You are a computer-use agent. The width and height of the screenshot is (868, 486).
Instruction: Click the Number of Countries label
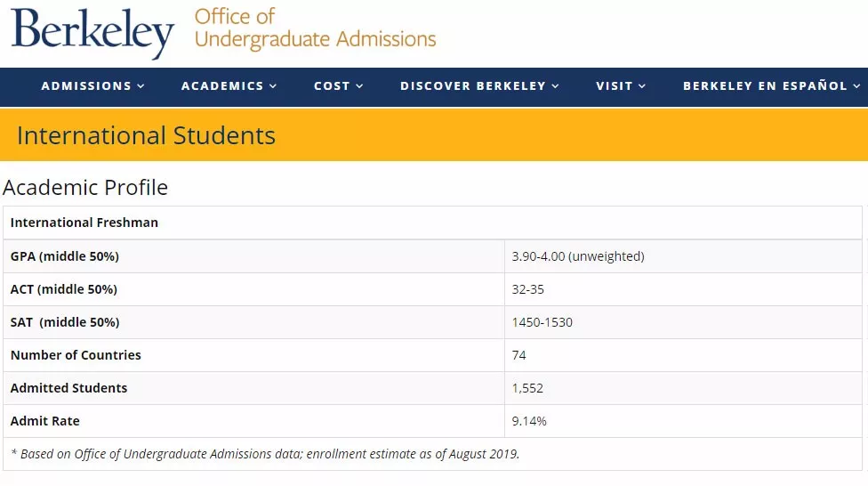click(76, 355)
